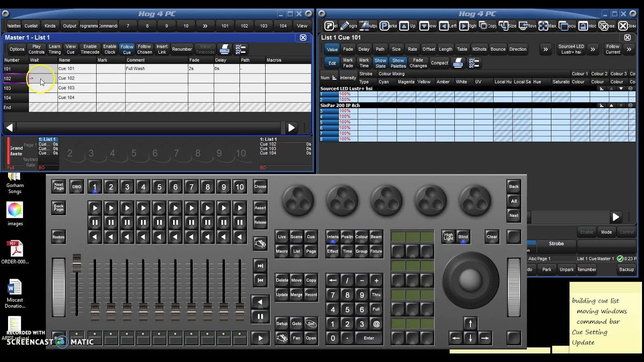Screen dimensions: 644x362
Task: Expand more toolbar items after button 10
Action: tap(205, 26)
